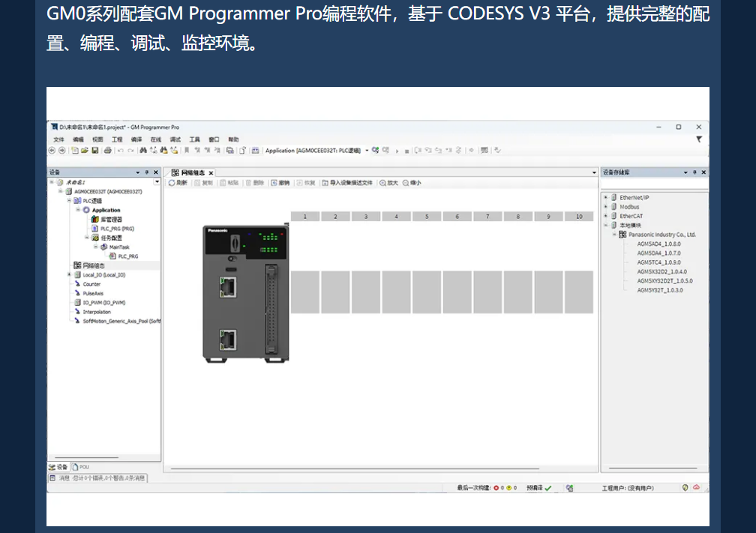This screenshot has height=533, width=756.
Task: Open the 工程 menu
Action: pos(117,139)
